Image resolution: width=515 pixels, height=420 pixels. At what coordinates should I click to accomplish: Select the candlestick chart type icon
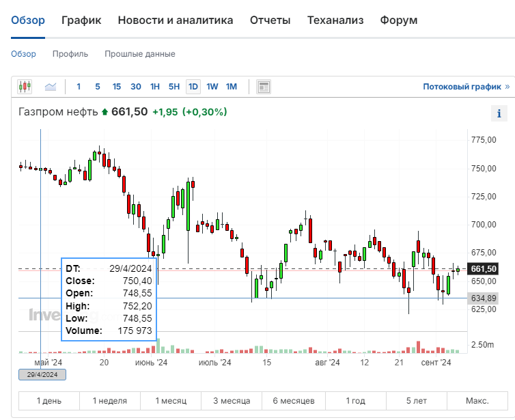click(25, 87)
